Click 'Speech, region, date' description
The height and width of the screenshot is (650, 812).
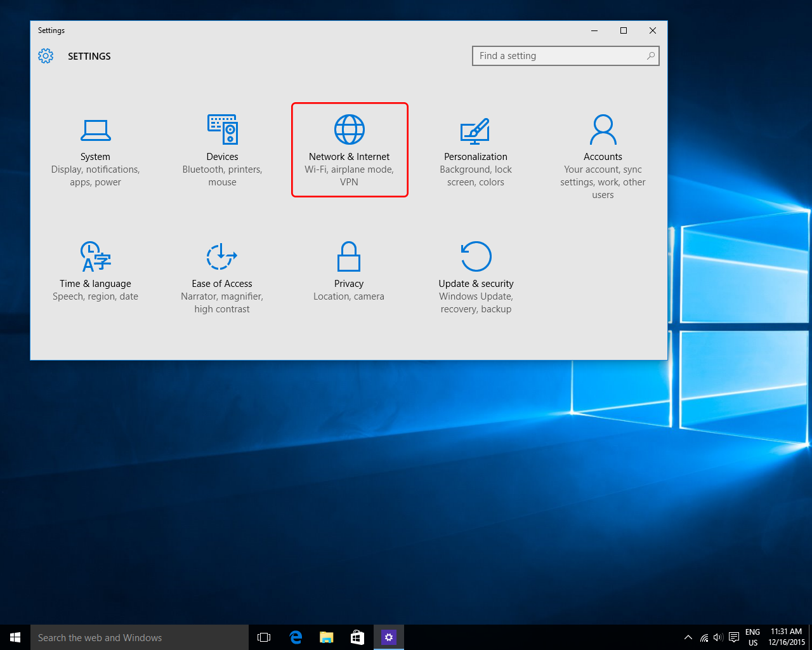tap(95, 296)
